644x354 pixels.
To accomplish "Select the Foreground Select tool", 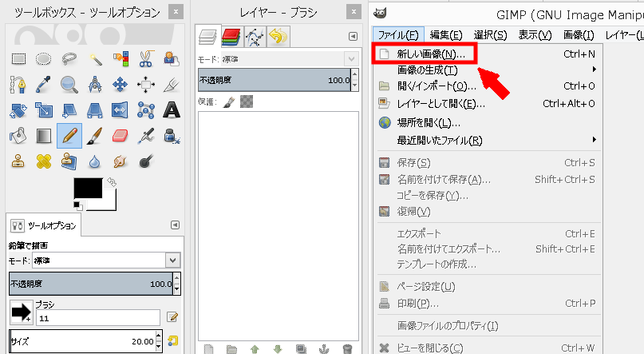I will click(172, 59).
